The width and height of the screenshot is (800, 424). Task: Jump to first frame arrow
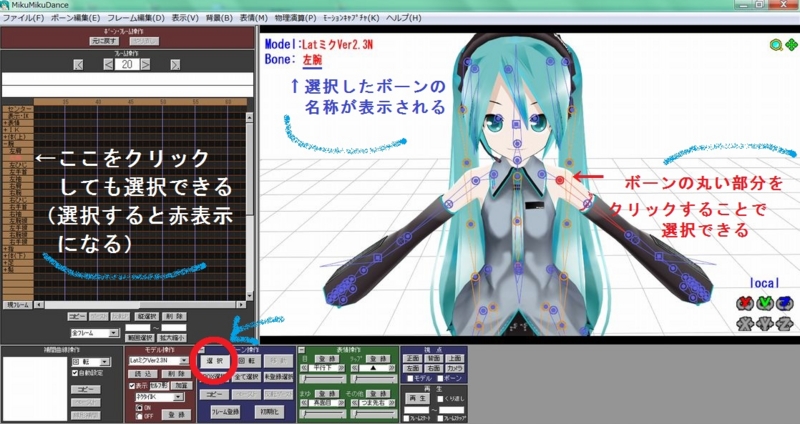79,65
